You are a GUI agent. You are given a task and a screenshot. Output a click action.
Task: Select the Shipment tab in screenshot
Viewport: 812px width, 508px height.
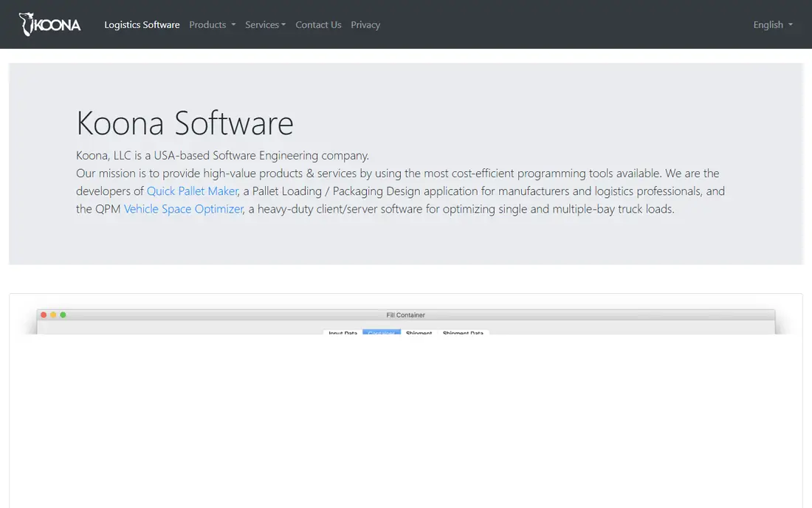click(419, 332)
